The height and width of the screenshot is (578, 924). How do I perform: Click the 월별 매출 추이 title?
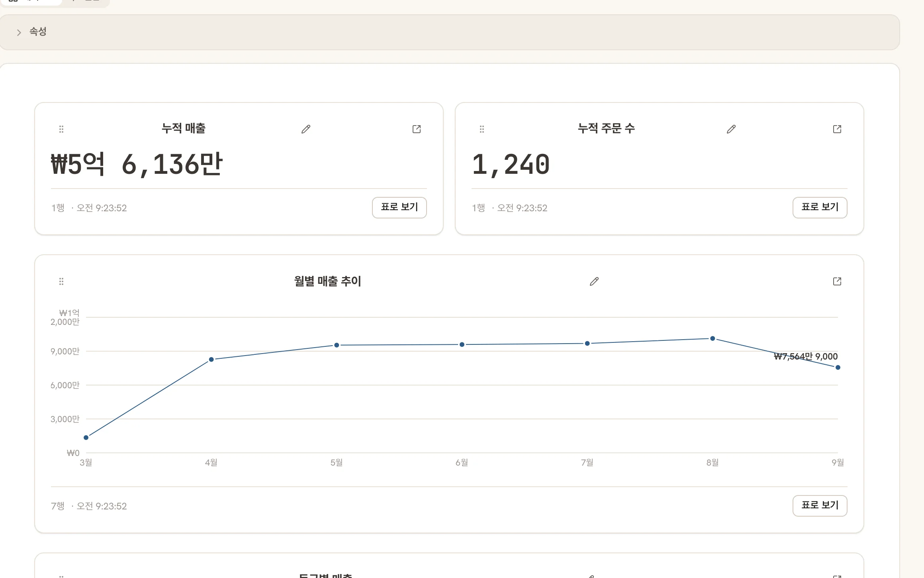tap(327, 281)
